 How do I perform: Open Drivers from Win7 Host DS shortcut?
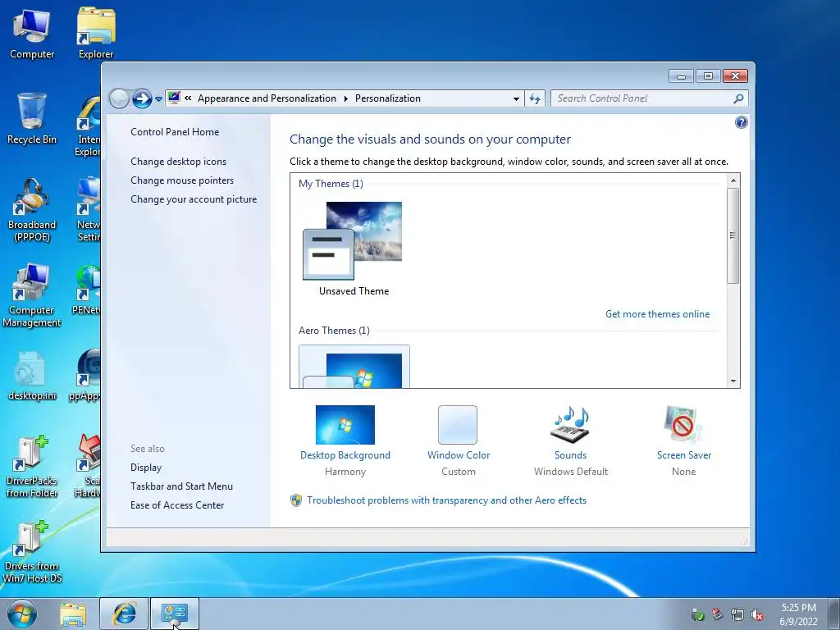[32, 552]
